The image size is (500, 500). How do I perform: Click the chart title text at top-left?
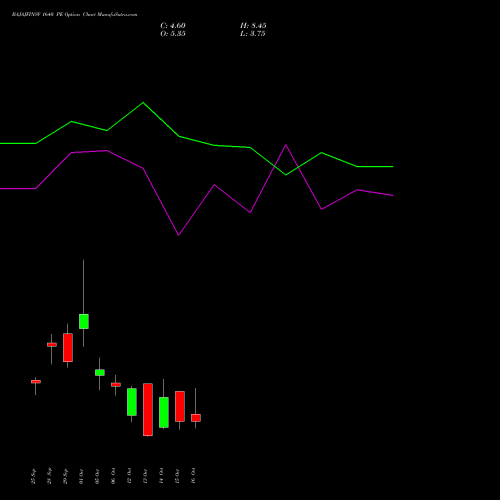click(x=74, y=15)
